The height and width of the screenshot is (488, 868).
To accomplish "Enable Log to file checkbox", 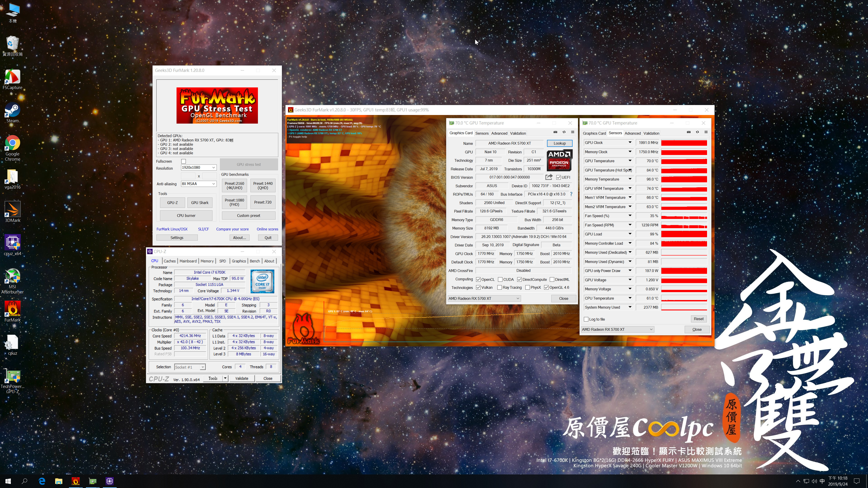I will (x=586, y=319).
